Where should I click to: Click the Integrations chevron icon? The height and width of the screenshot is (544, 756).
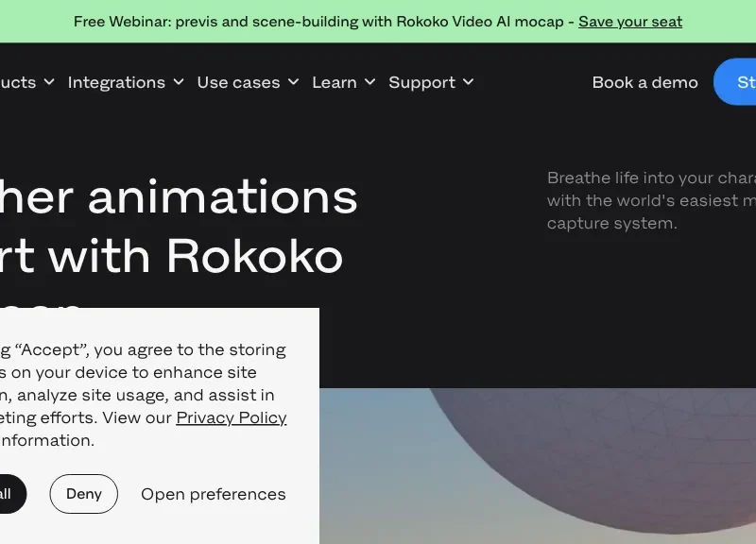[x=180, y=82]
